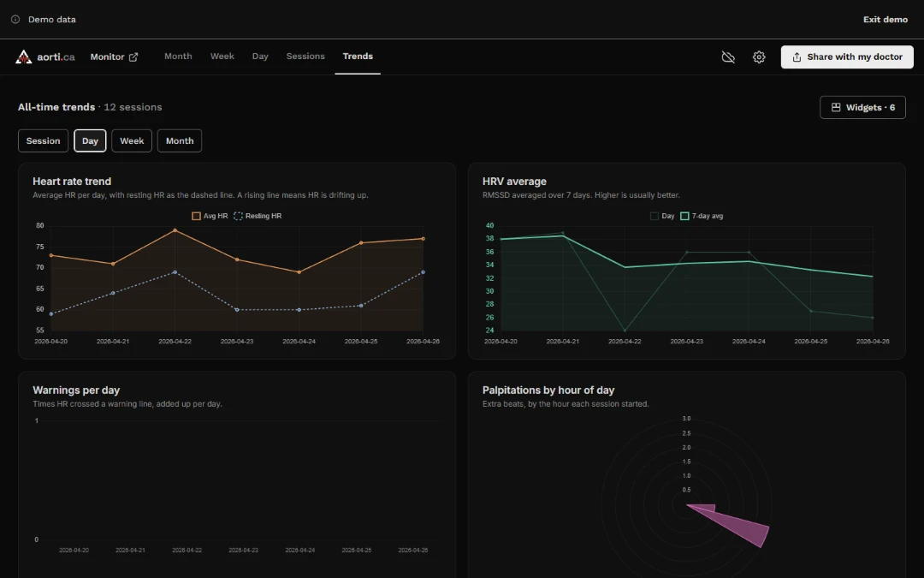Click the All-time trends title

point(56,107)
